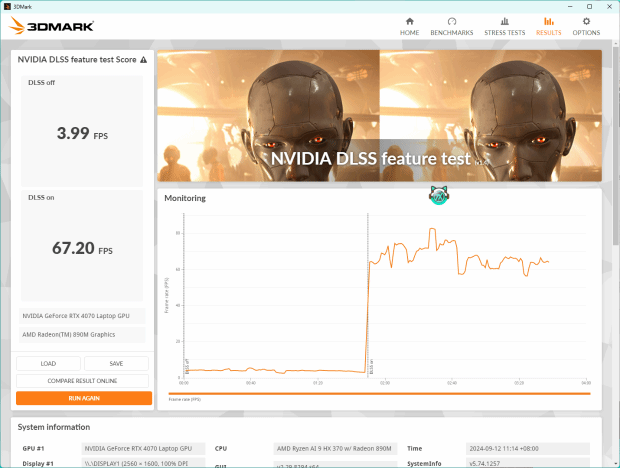620x468 pixels.
Task: Click the orange RUN AGAIN button
Action: point(84,398)
